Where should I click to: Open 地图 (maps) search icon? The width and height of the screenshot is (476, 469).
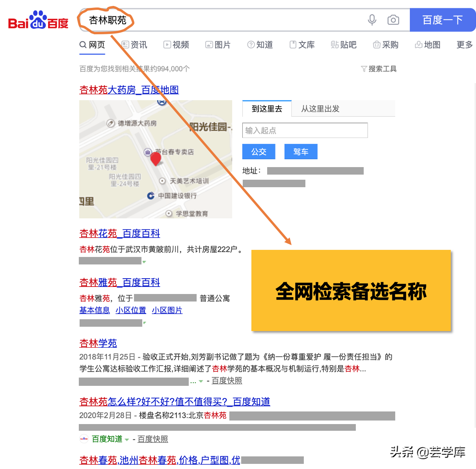418,45
